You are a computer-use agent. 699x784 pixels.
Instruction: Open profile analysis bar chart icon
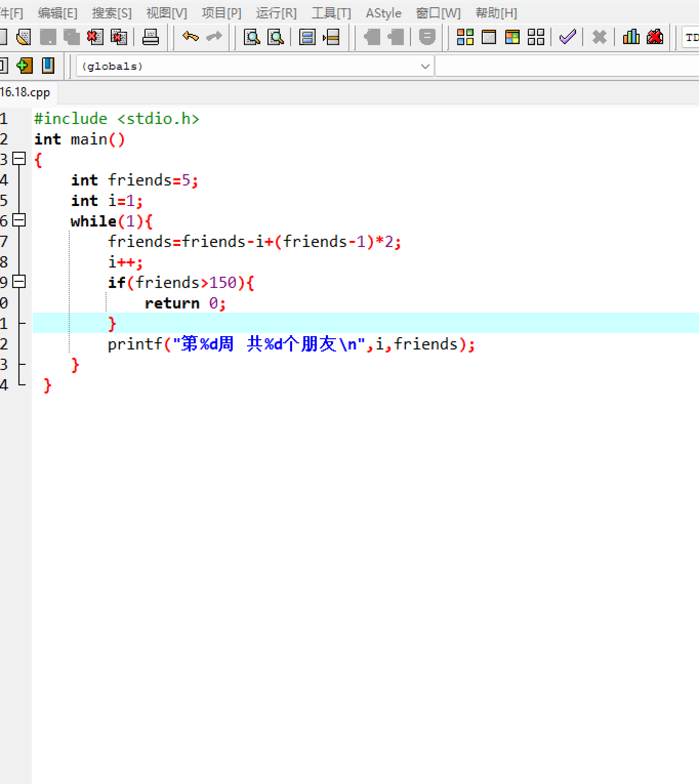[x=631, y=37]
